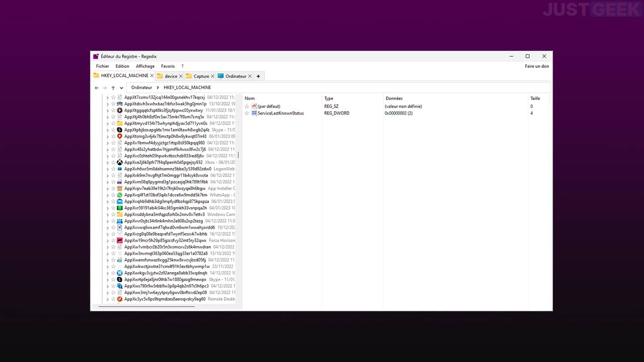Click the breadcrumb chevron after Ordinateur
The image size is (644, 362).
coord(158,87)
